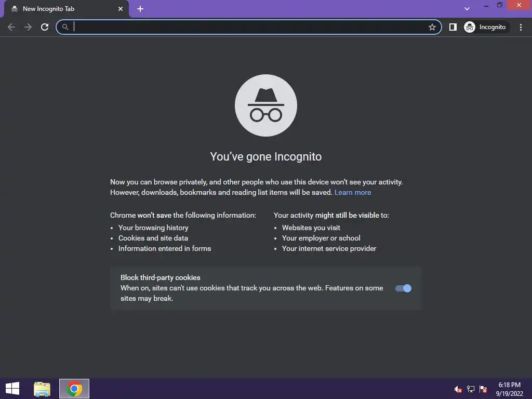Click the search magnifier in address bar
Screen dimensions: 532x399
pyautogui.click(x=65, y=27)
